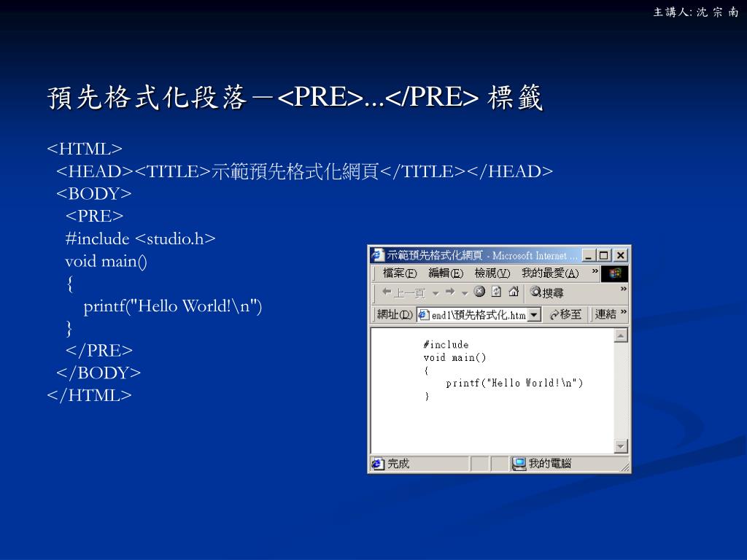The height and width of the screenshot is (560, 747).
Task: Close the Internet Explorer window
Action: click(x=620, y=256)
